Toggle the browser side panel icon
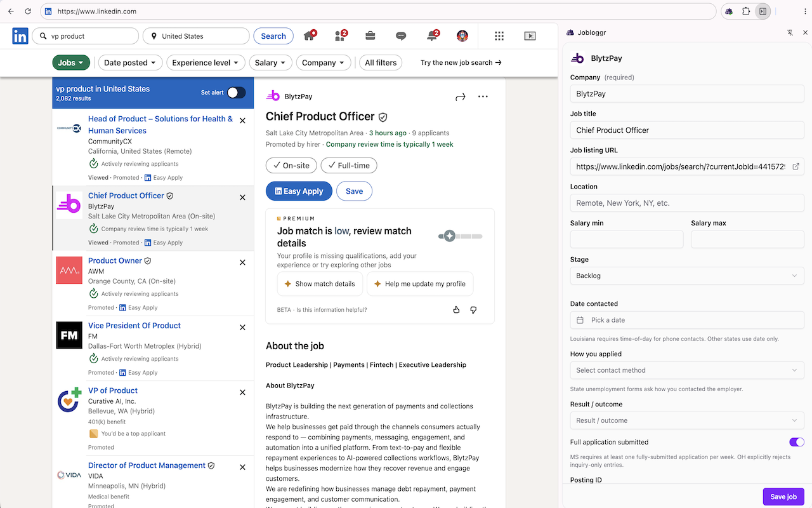Image resolution: width=812 pixels, height=508 pixels. pyautogui.click(x=763, y=11)
